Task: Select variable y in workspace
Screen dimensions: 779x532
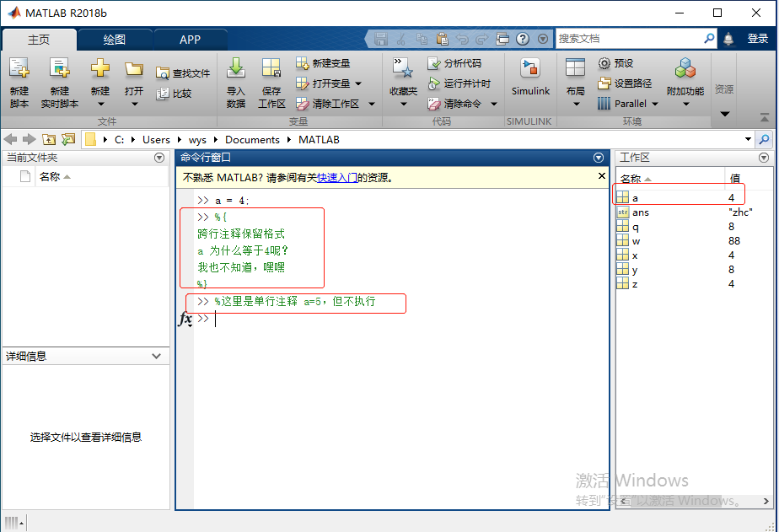Action: 695,270
